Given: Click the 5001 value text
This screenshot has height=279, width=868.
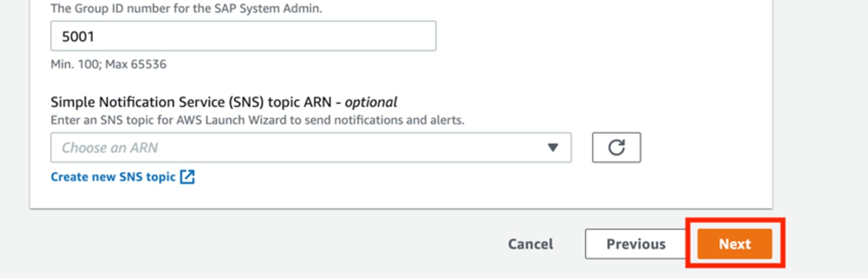Looking at the screenshot, I should click(x=78, y=36).
